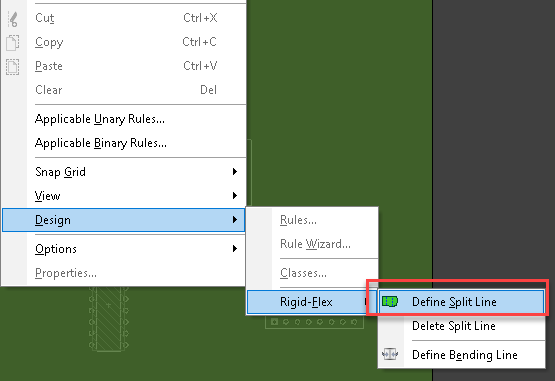555x381 pixels.
Task: Click the green Define Split Line icon
Action: (390, 302)
